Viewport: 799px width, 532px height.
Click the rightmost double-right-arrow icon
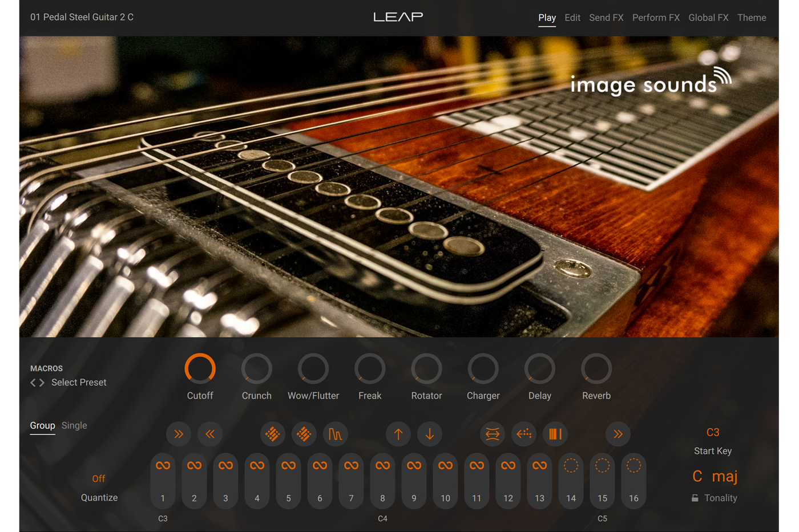coord(618,434)
